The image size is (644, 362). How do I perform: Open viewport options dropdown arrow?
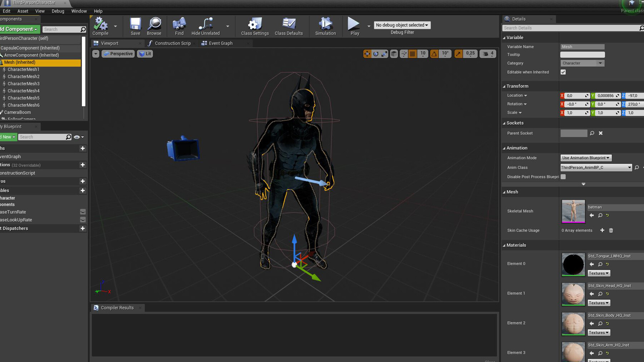96,54
